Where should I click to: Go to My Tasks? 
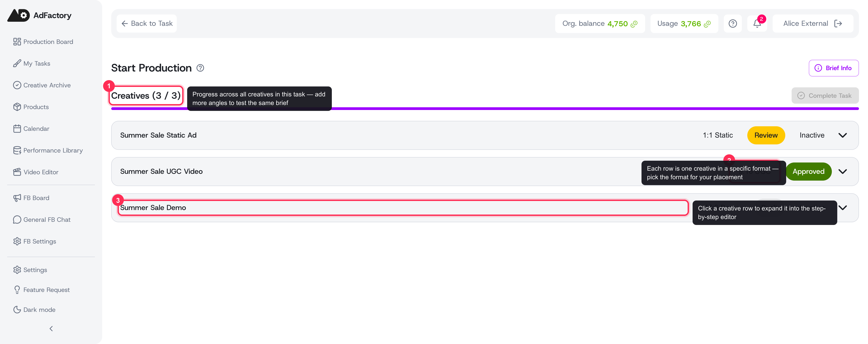[32, 63]
